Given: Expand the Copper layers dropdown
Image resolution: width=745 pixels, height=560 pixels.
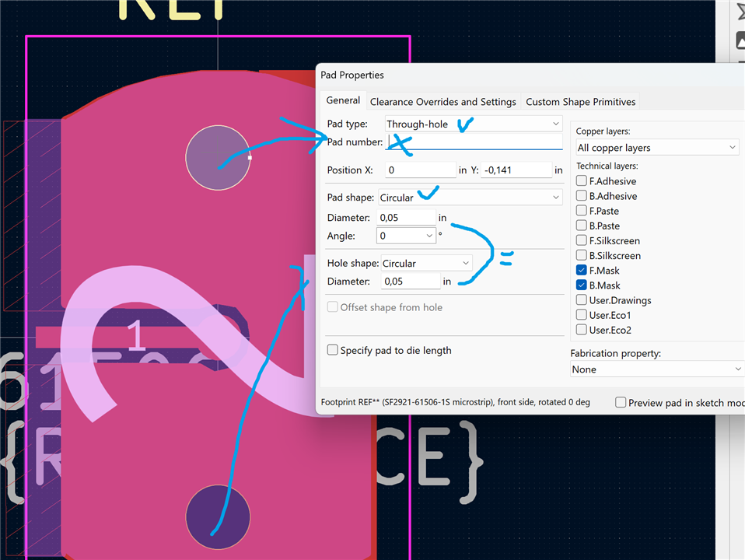Looking at the screenshot, I should (x=656, y=148).
